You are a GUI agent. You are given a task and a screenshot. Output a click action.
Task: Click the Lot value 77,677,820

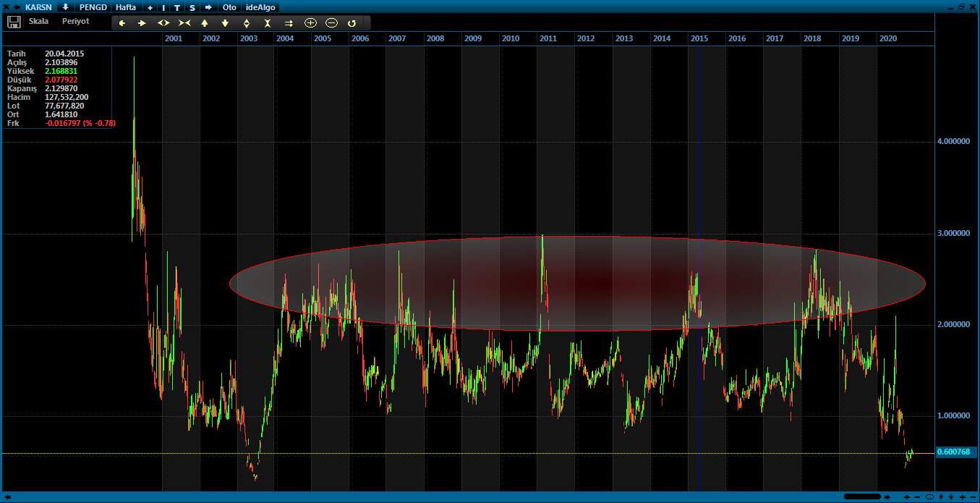pos(64,106)
